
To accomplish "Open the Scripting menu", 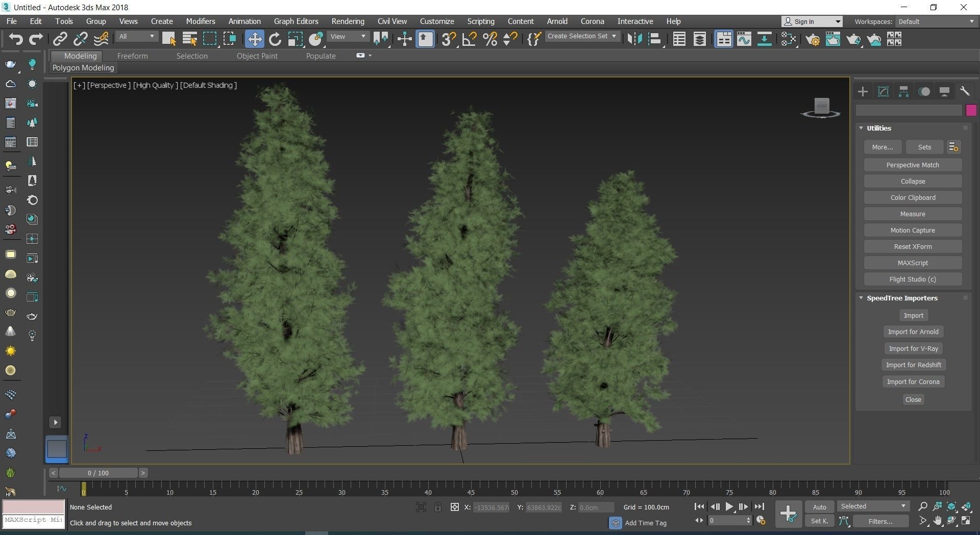I will point(481,21).
